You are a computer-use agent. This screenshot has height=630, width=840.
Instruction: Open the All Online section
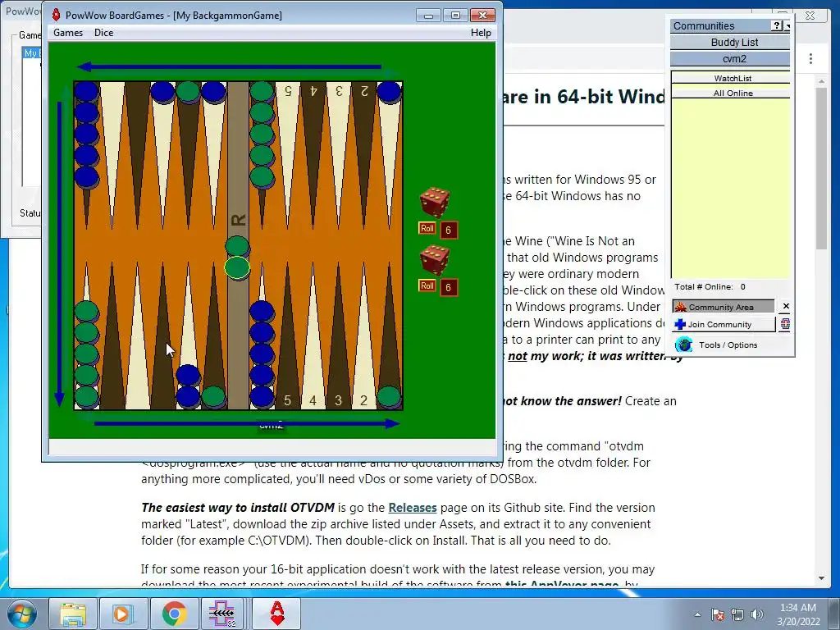tap(731, 94)
